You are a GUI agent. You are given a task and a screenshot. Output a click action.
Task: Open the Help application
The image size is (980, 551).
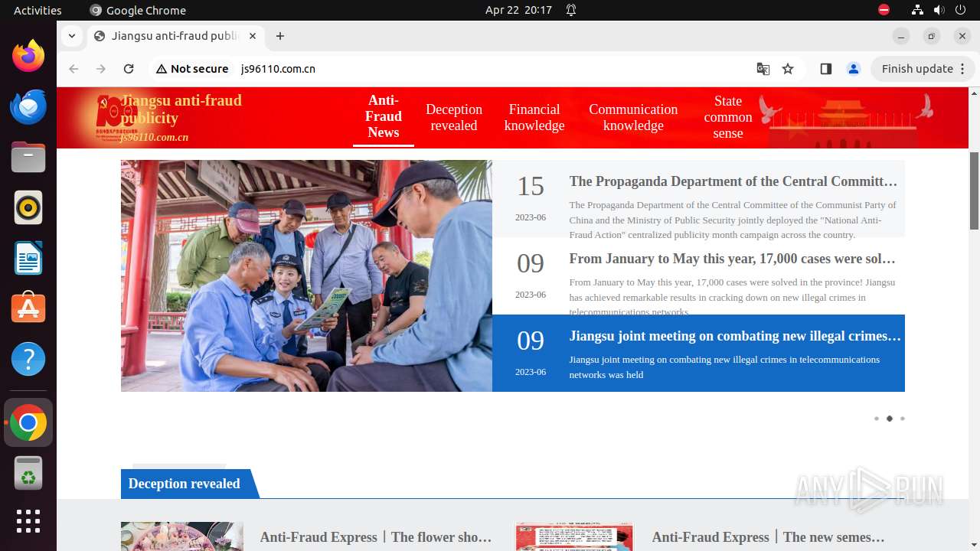tap(28, 359)
